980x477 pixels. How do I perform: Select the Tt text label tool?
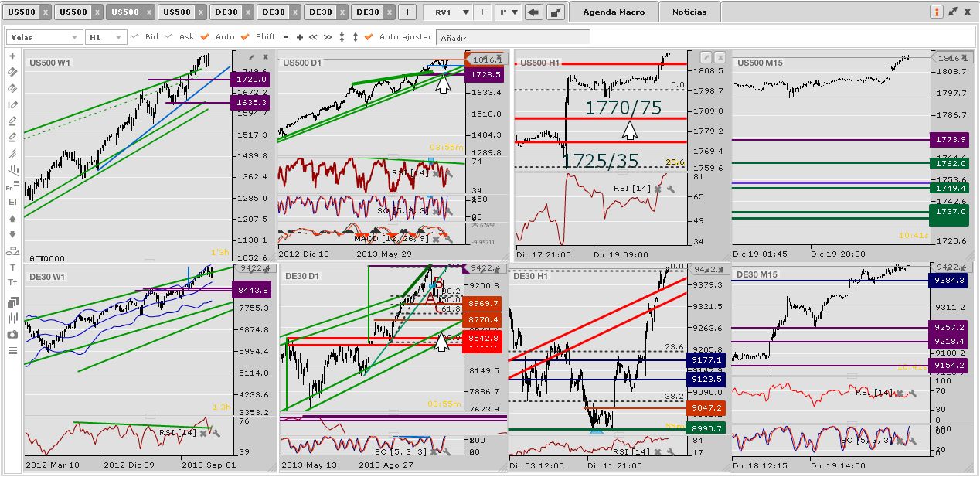tap(12, 284)
